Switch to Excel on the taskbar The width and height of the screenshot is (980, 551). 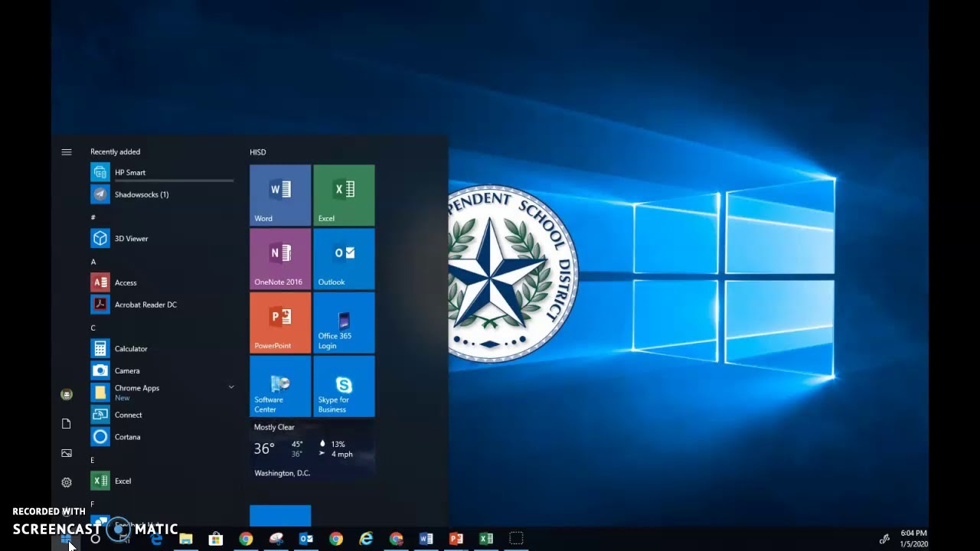tap(486, 539)
